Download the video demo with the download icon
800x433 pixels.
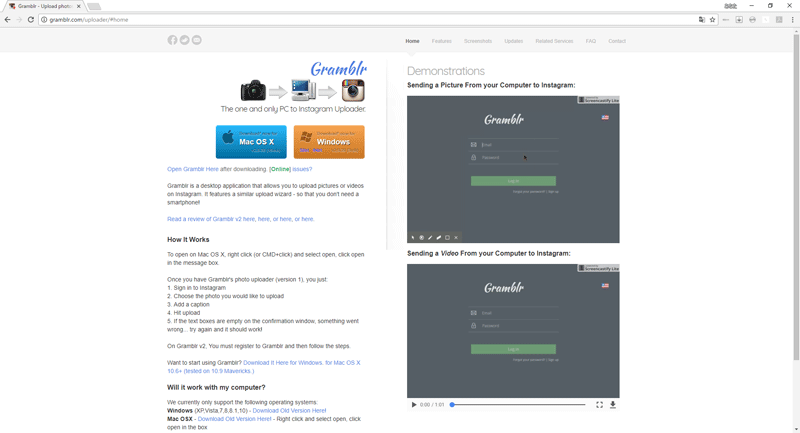pyautogui.click(x=613, y=404)
